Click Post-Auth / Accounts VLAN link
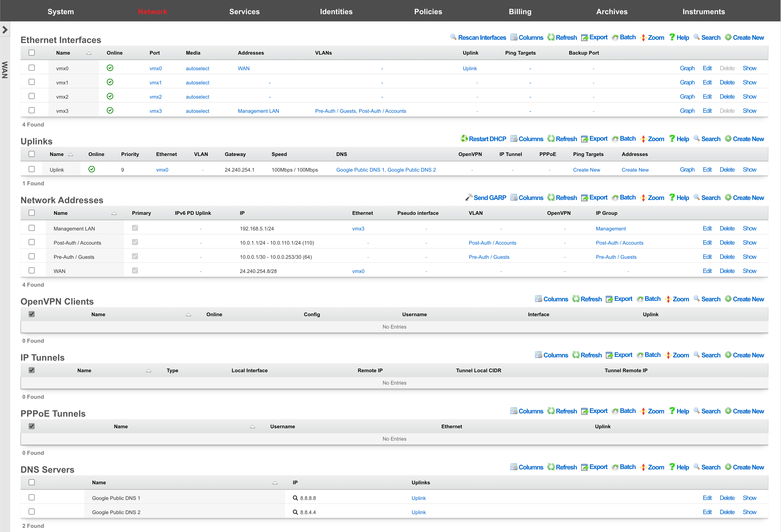The image size is (781, 532). 492,243
